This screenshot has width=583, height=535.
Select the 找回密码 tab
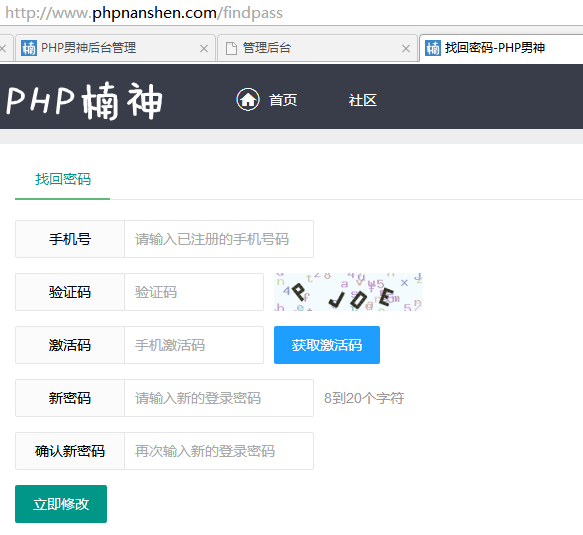pos(63,179)
